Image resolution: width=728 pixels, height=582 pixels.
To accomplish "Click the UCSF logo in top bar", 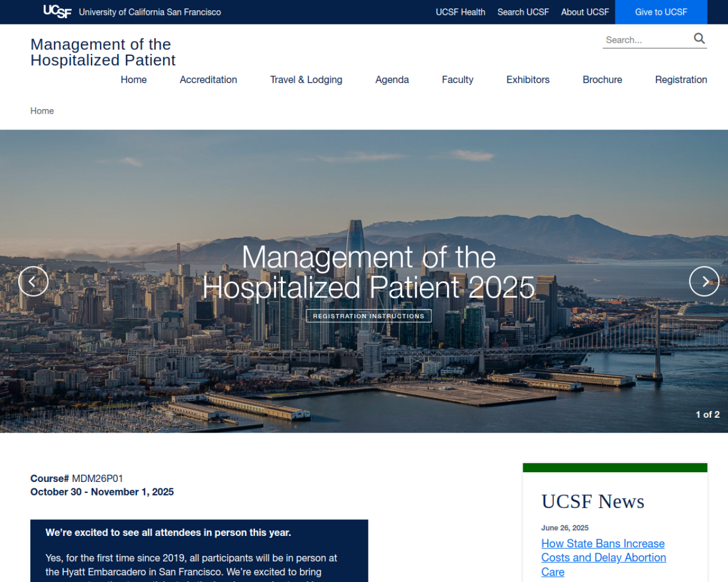I will pos(57,12).
